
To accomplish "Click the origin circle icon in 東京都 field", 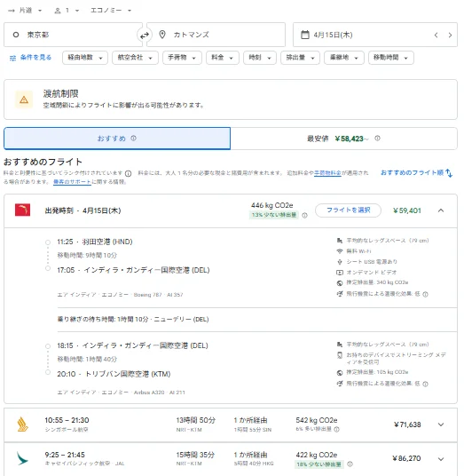I will pos(16,35).
